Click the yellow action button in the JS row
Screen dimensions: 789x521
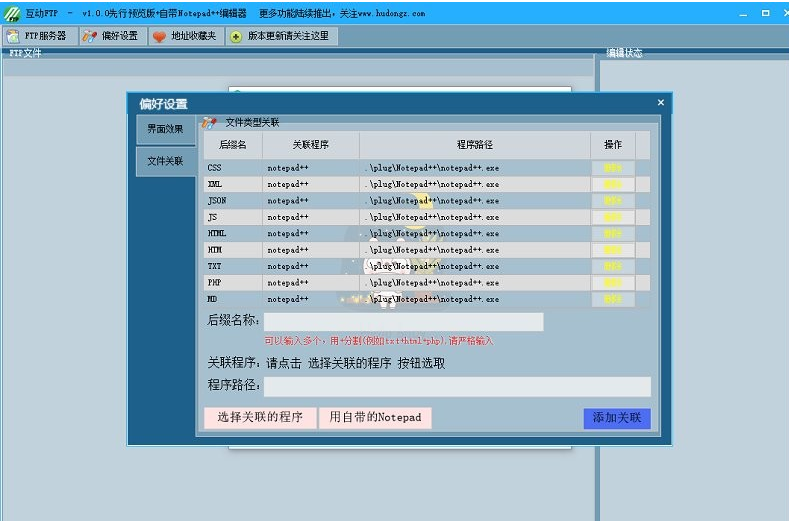[613, 217]
